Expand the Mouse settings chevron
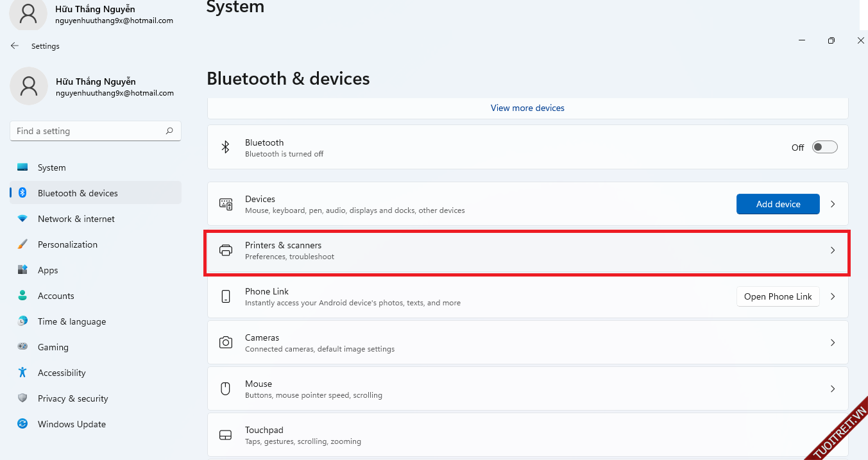868x460 pixels. [x=833, y=389]
